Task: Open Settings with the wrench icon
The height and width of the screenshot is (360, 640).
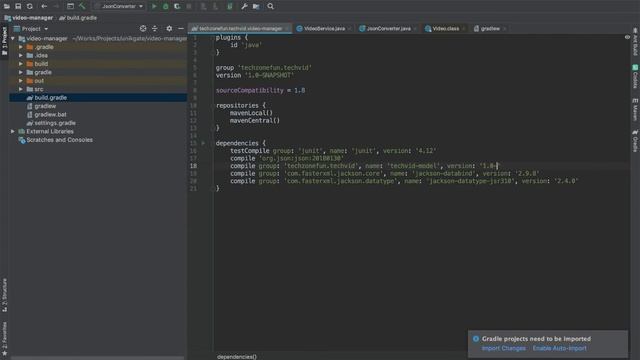Action: (x=244, y=6)
